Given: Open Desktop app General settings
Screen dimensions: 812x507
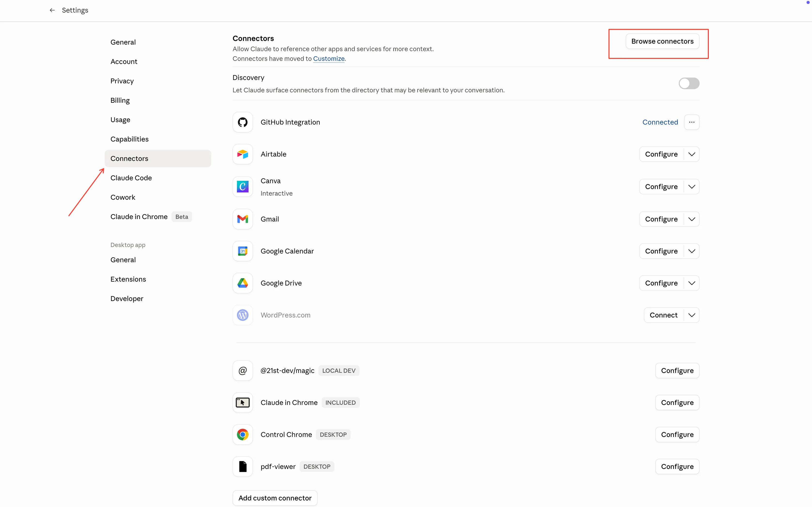Looking at the screenshot, I should pos(158,260).
